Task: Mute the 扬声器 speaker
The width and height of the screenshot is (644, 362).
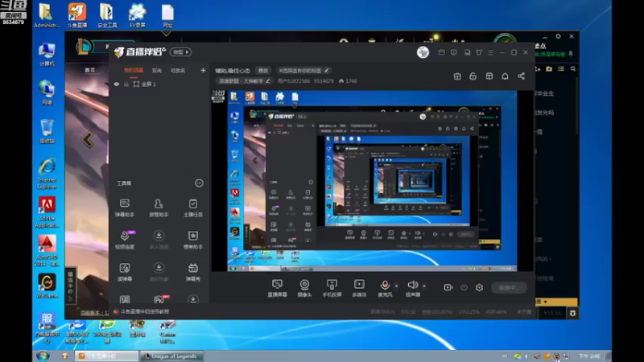Action: click(x=413, y=288)
